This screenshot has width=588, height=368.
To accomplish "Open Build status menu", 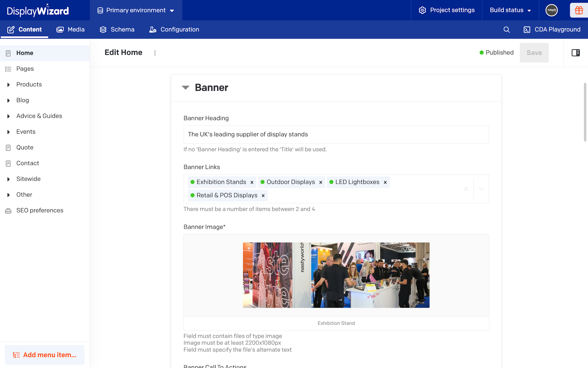I will coord(510,10).
